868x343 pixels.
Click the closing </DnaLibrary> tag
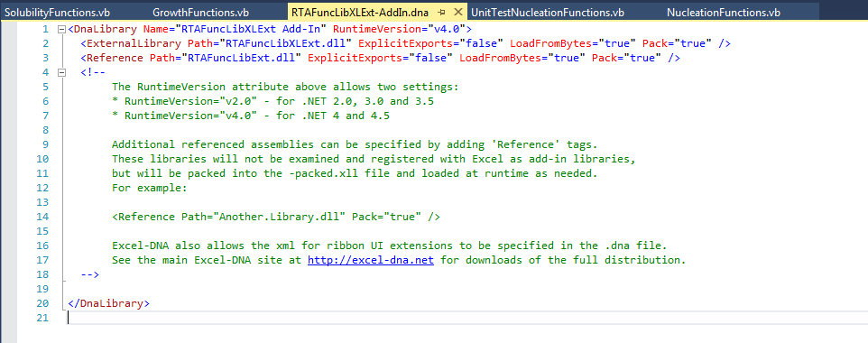108,303
